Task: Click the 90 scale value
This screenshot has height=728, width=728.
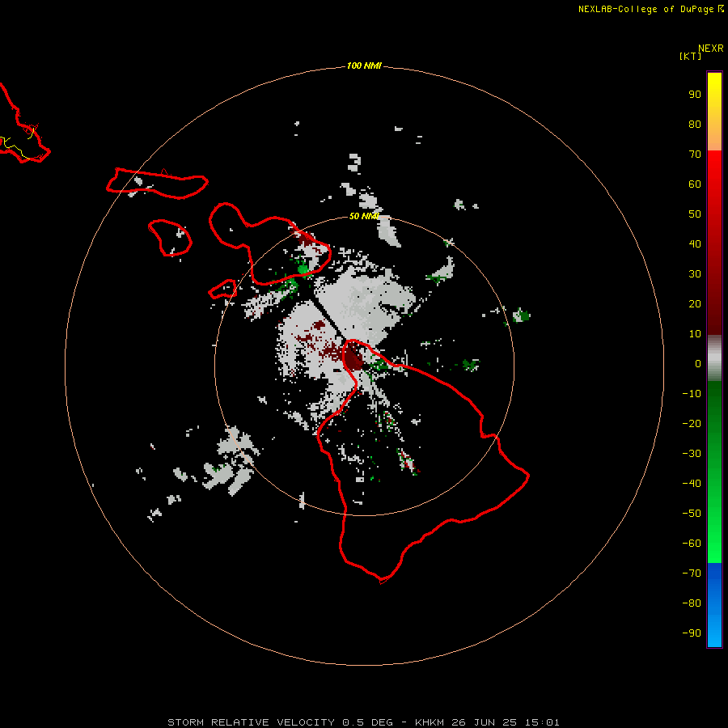Action: click(x=695, y=95)
